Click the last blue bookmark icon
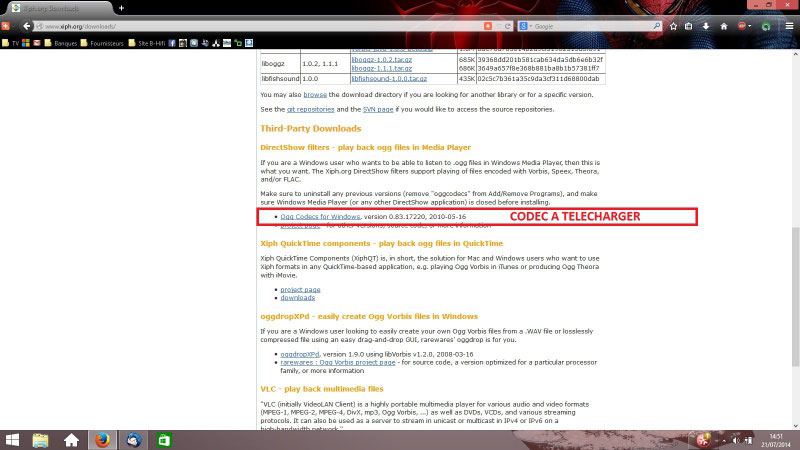 [249, 43]
